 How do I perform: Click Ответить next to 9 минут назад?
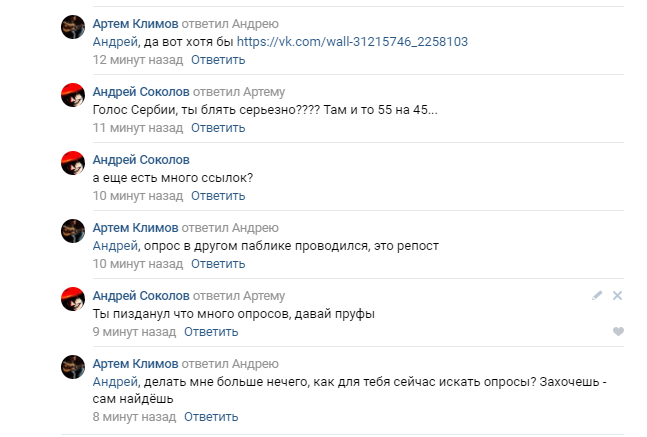point(211,331)
